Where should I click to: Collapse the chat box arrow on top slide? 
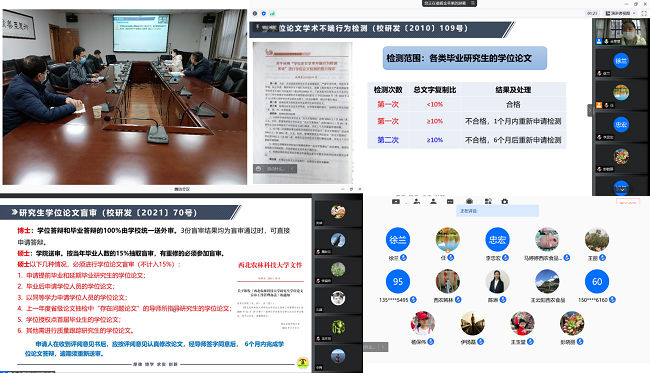[x=292, y=169]
